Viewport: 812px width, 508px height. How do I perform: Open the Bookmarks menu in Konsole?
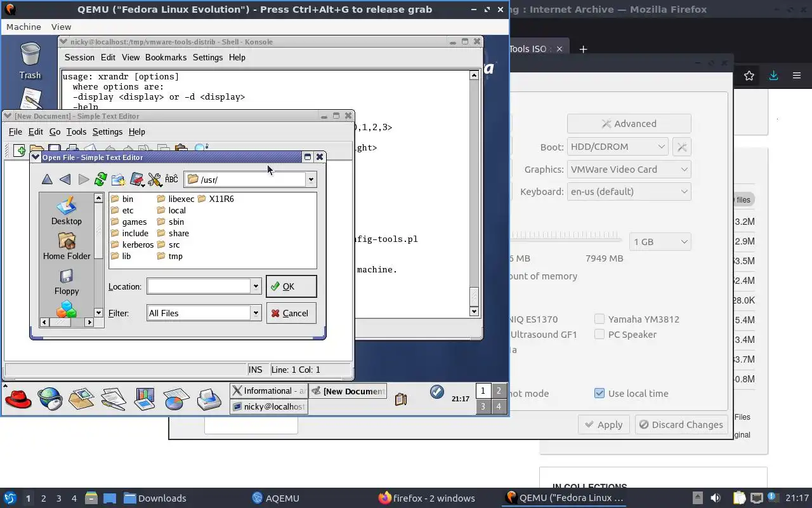click(x=166, y=57)
